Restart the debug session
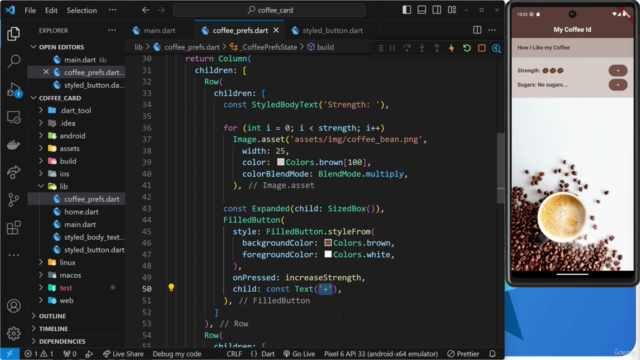 pyautogui.click(x=467, y=48)
